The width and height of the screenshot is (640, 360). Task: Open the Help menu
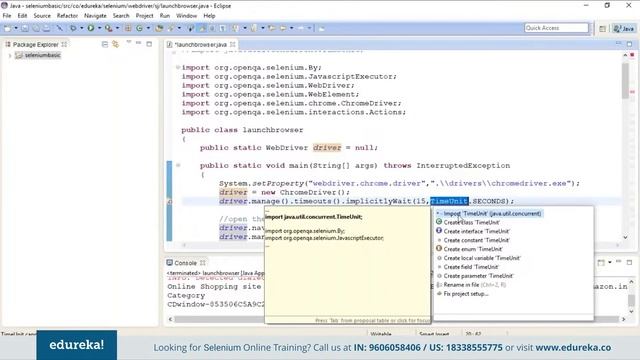coord(209,16)
